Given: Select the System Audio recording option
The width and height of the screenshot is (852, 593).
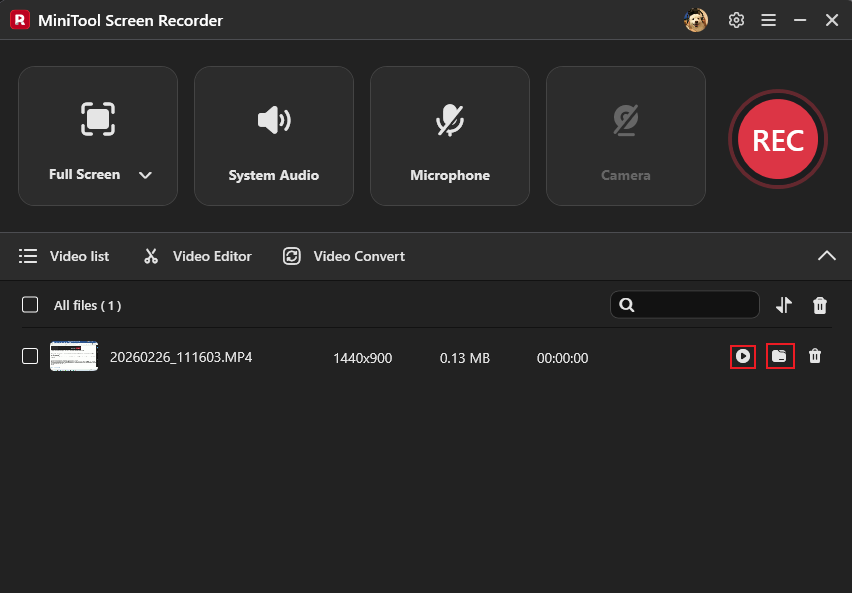Looking at the screenshot, I should tap(273, 135).
